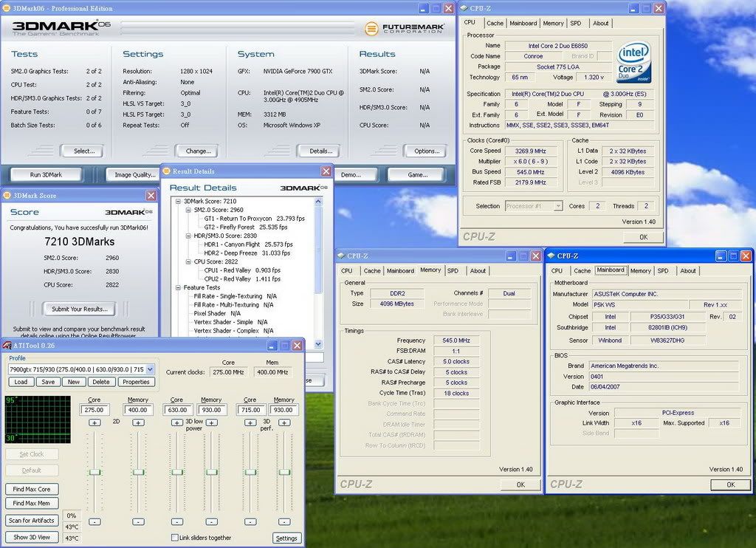Viewport: 756px width, 548px height.
Task: Decrease the 2D Core clock with minus button
Action: coord(95,521)
